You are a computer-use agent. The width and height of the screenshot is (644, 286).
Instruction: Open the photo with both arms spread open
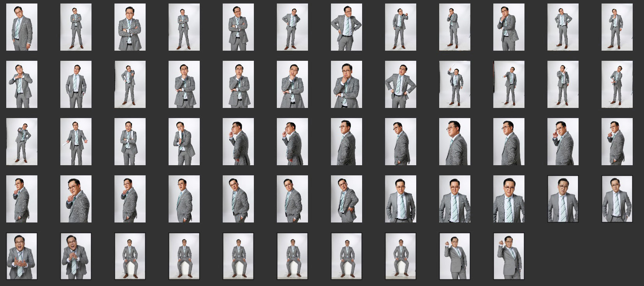click(x=76, y=141)
